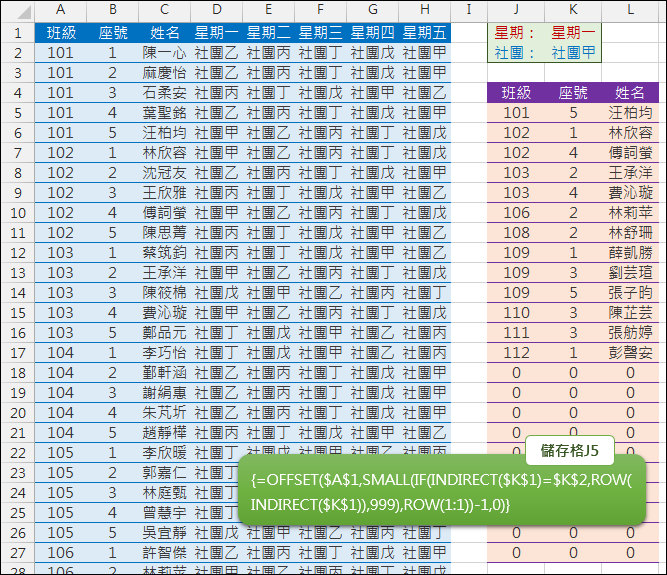
Task: Select 社團丁 in row 16 column D
Action: pyautogui.click(x=217, y=333)
